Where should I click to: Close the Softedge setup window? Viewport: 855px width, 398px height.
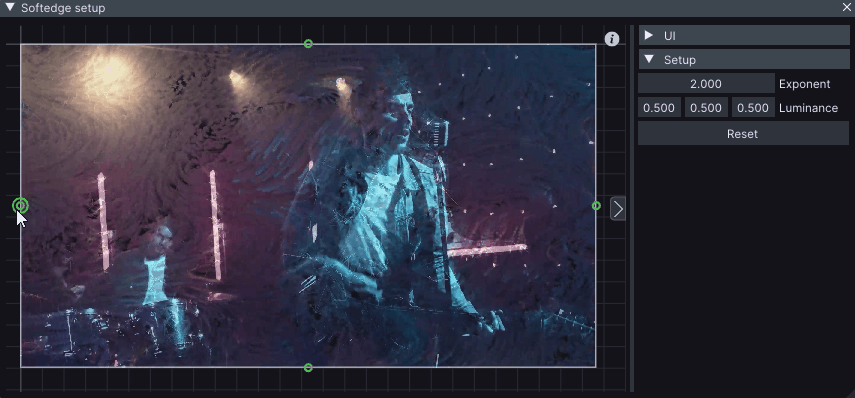(847, 8)
